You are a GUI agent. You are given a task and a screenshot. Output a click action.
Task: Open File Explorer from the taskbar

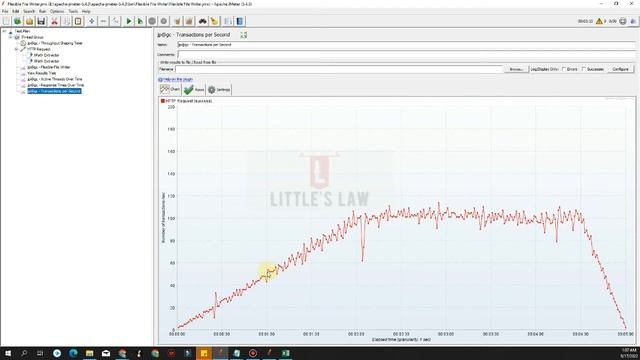[89, 353]
